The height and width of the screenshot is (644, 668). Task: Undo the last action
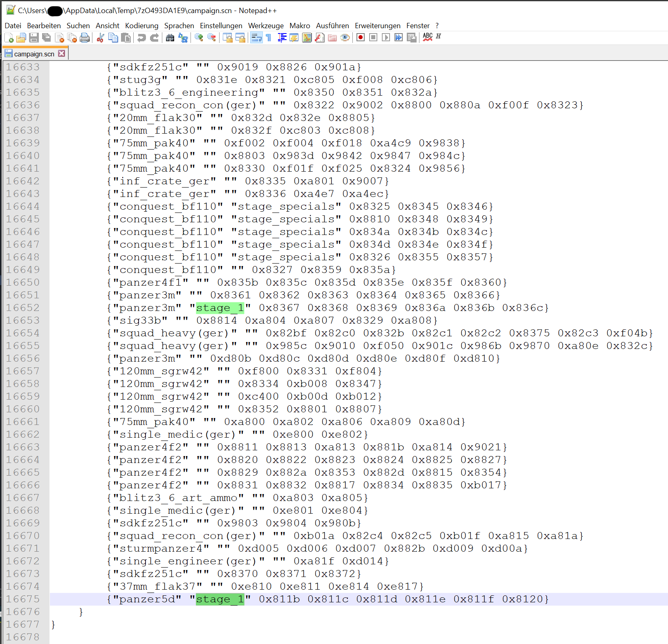tap(141, 38)
